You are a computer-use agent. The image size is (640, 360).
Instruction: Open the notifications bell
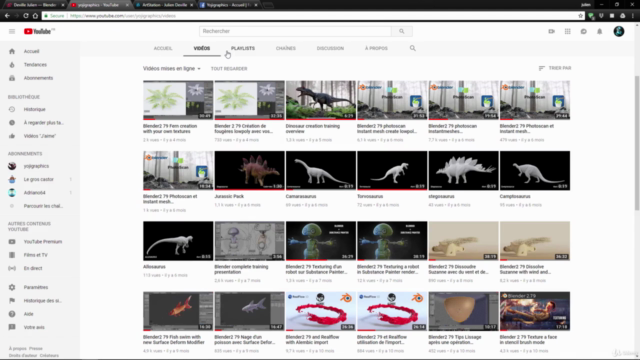[x=600, y=31]
